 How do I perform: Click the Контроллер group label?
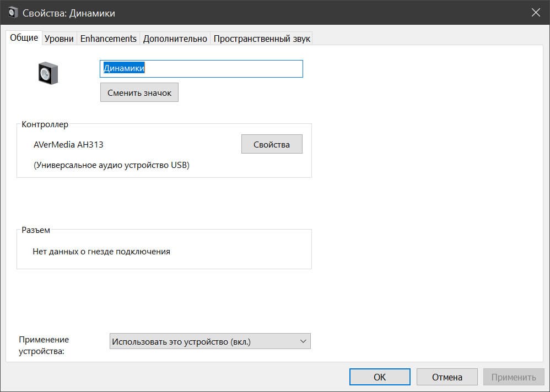coord(45,124)
